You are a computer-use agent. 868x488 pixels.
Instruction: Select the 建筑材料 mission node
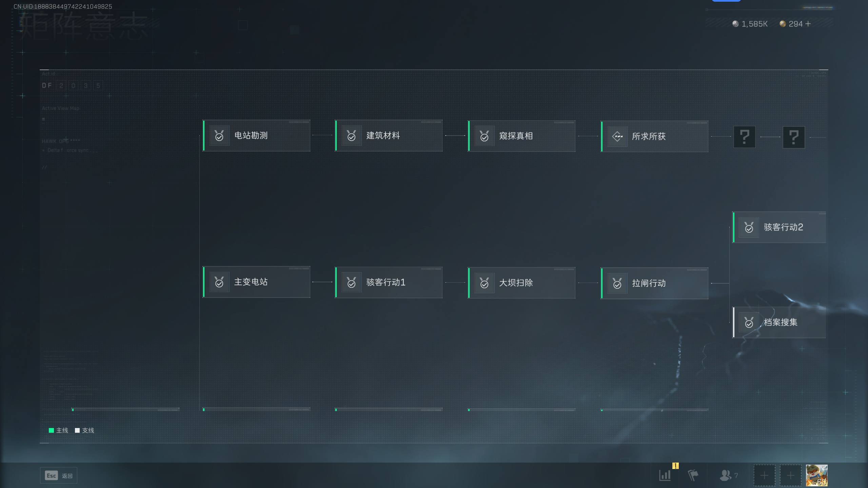tap(389, 136)
